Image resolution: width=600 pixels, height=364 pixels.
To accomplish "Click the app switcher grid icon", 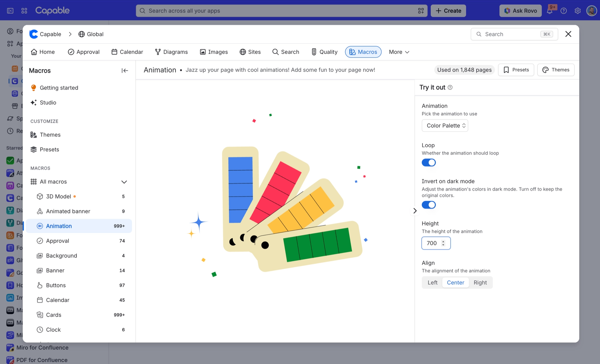I will [x=24, y=11].
